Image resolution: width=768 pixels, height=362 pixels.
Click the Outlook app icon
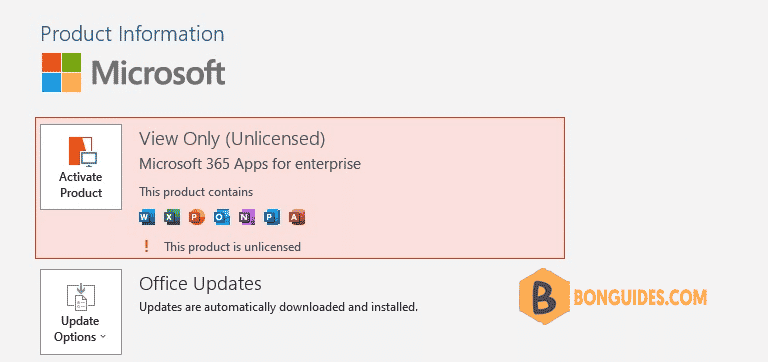222,217
